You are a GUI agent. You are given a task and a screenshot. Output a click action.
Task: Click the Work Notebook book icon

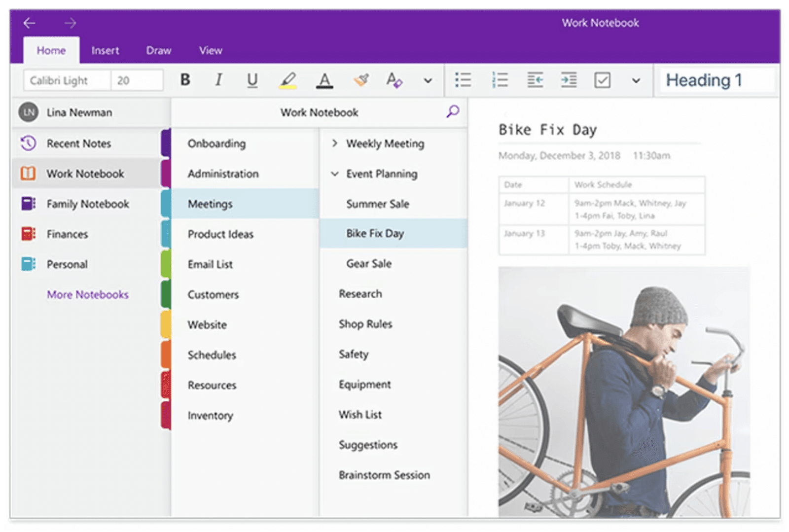point(28,174)
